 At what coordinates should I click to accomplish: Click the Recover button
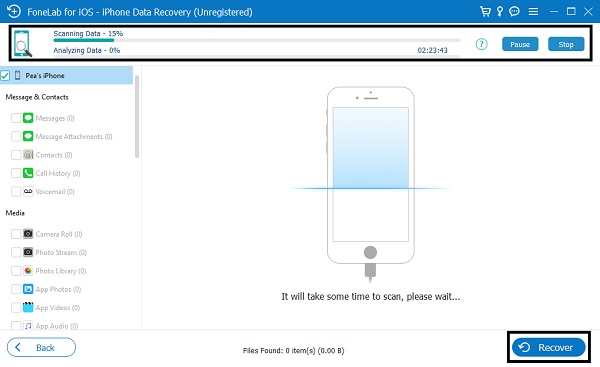[549, 347]
